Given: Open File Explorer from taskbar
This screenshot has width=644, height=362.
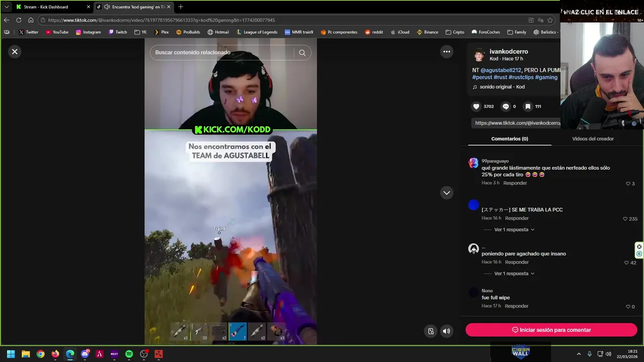Looking at the screenshot, I should point(26,354).
